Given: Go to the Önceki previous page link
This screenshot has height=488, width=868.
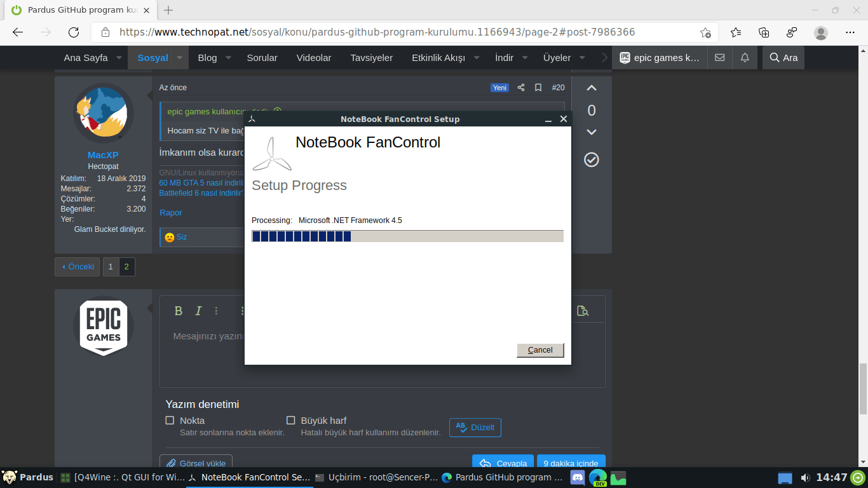Looking at the screenshot, I should tap(78, 267).
